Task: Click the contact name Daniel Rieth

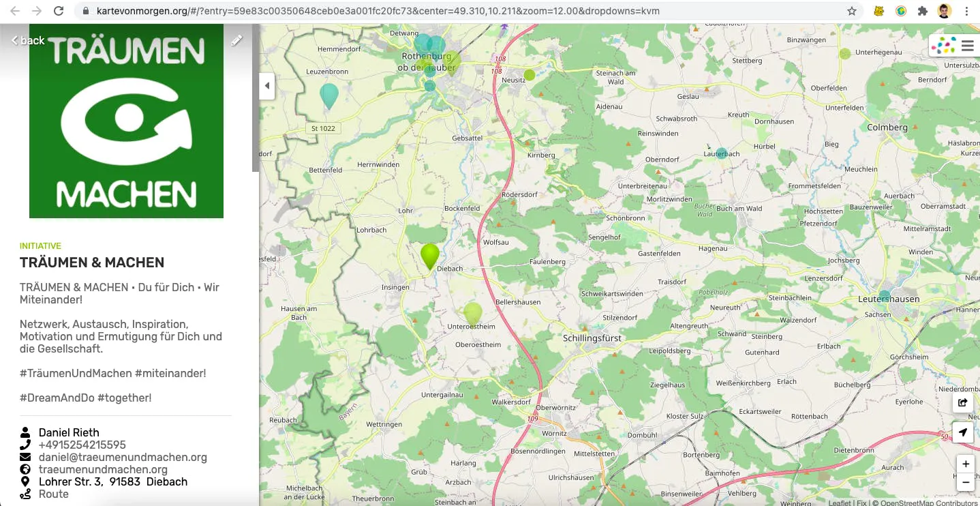Action: [69, 432]
